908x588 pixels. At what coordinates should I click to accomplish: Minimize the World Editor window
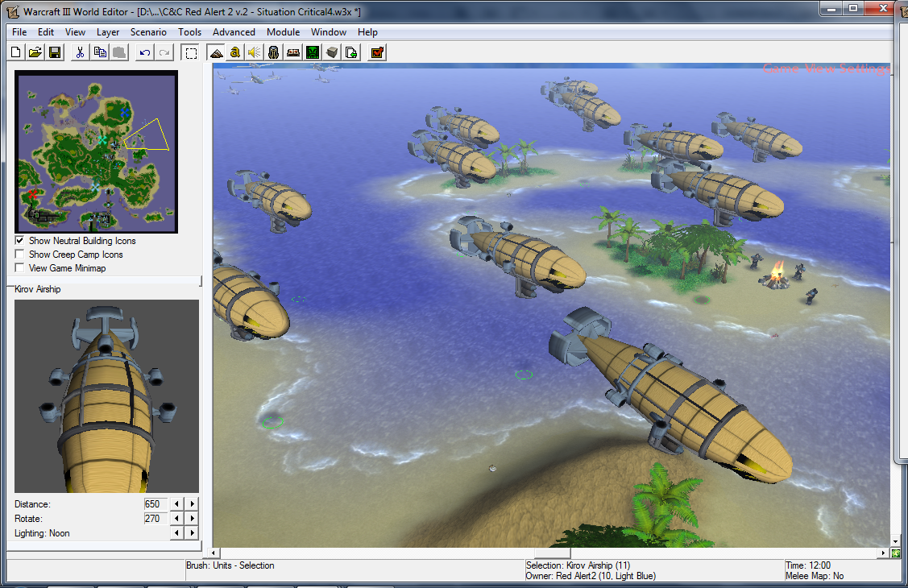[831, 8]
